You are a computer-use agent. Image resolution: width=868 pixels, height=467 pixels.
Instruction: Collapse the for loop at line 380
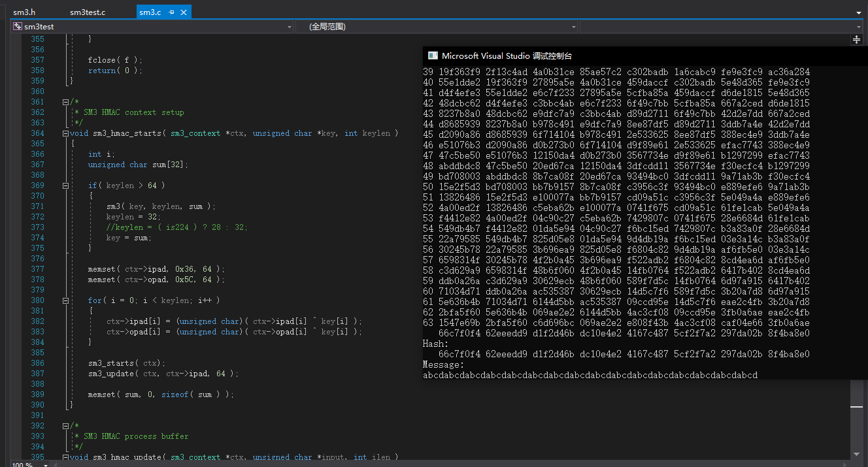pos(66,300)
